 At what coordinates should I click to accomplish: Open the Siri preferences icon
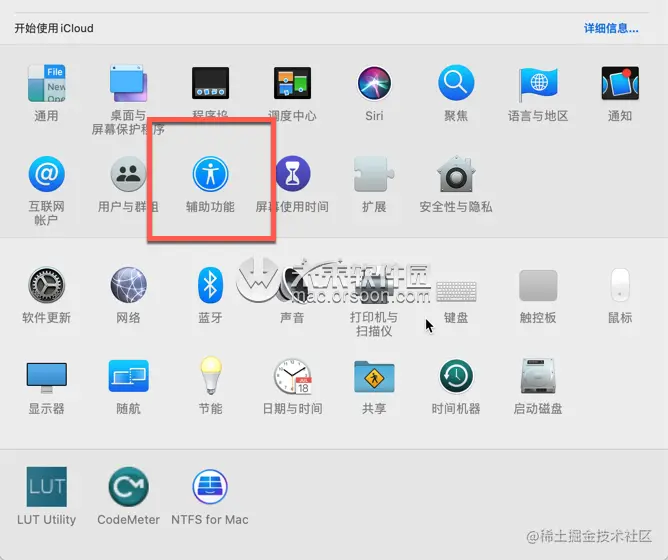pos(374,83)
